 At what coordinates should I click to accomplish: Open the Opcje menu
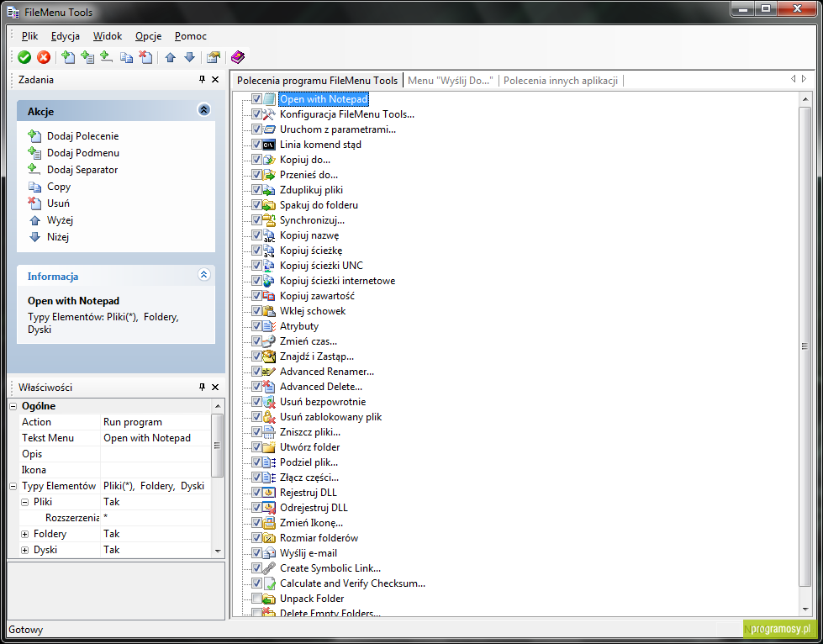(149, 35)
